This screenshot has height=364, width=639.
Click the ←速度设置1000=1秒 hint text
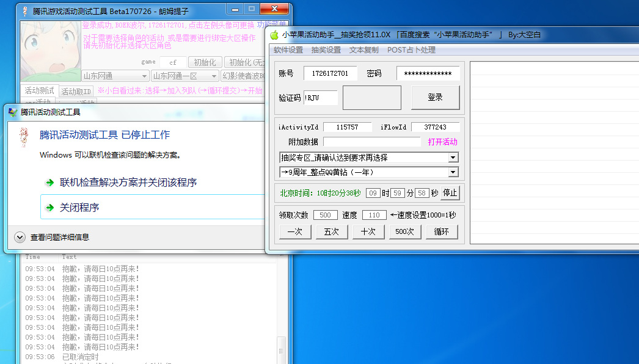[423, 215]
